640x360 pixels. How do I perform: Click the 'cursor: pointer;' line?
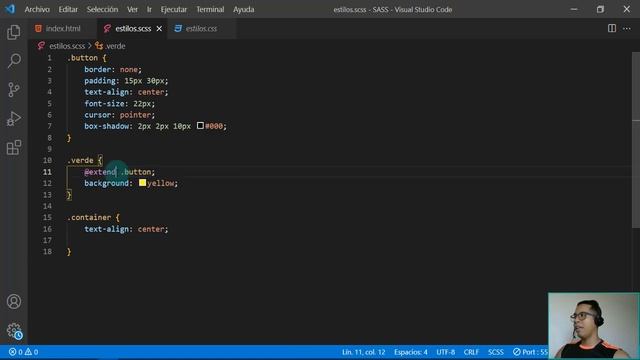[120, 115]
